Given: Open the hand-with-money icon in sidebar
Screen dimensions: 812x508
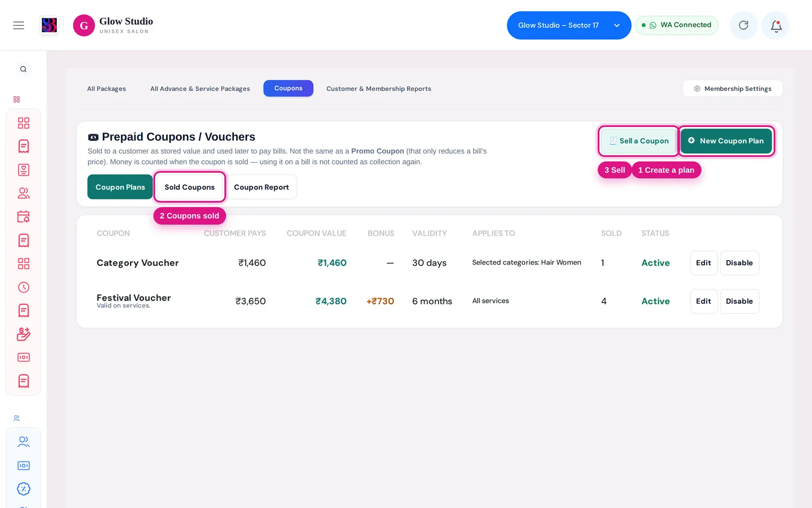Looking at the screenshot, I should pyautogui.click(x=23, y=334).
